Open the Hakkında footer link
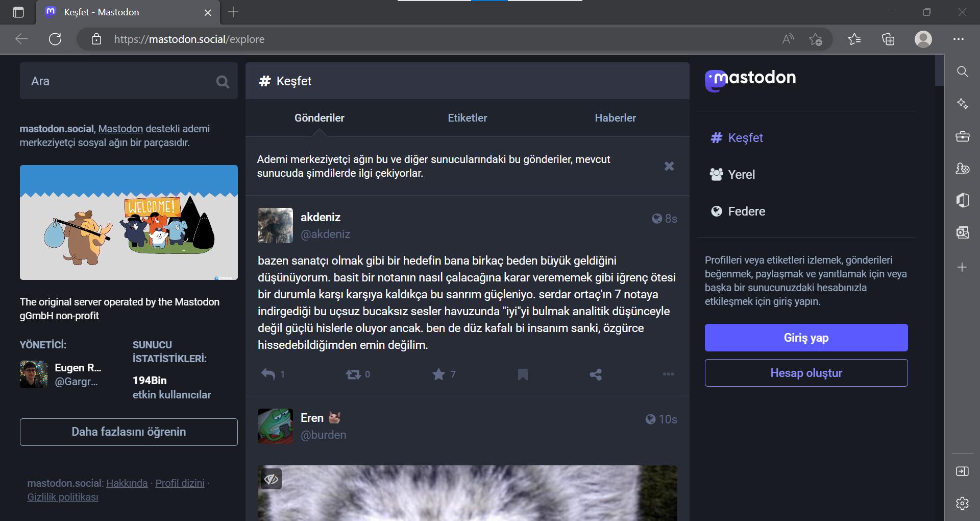Screen dimensions: 980x521 pyautogui.click(x=127, y=483)
